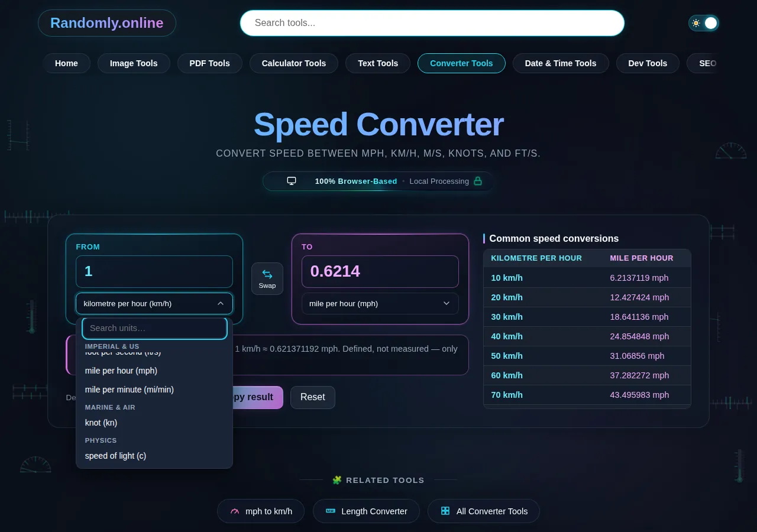Click the Common speed conversions heading

click(x=554, y=239)
